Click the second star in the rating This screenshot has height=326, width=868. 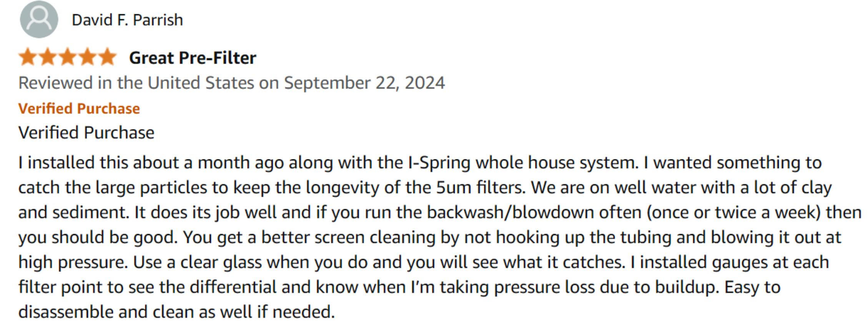(x=48, y=57)
